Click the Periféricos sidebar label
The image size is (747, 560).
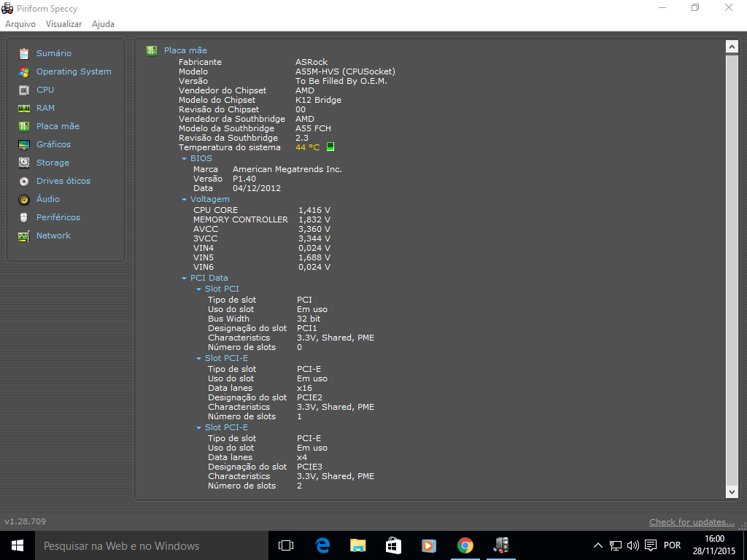[58, 217]
